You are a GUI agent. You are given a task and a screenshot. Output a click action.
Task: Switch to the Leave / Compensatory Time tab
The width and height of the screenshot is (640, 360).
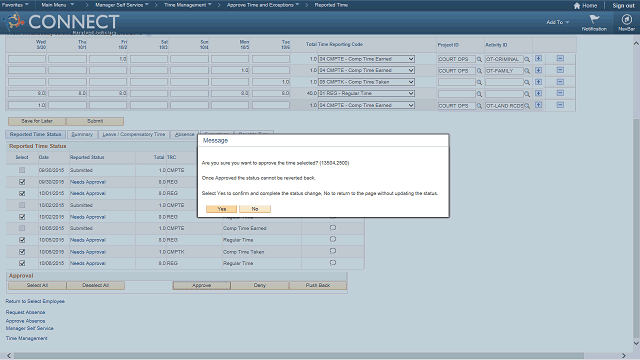133,134
